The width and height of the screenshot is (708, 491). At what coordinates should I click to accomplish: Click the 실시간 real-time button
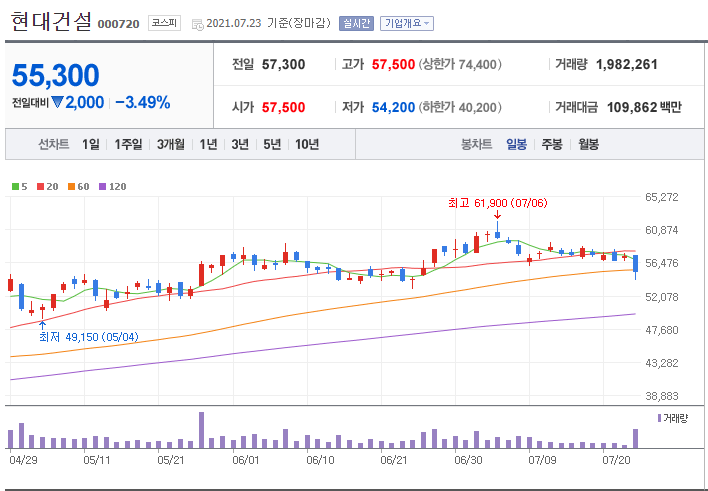tap(356, 23)
